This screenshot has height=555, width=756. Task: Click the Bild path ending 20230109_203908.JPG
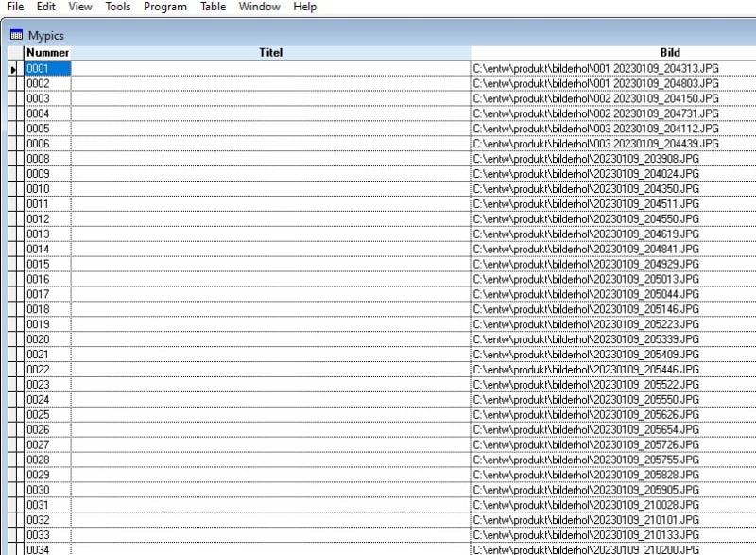(586, 159)
